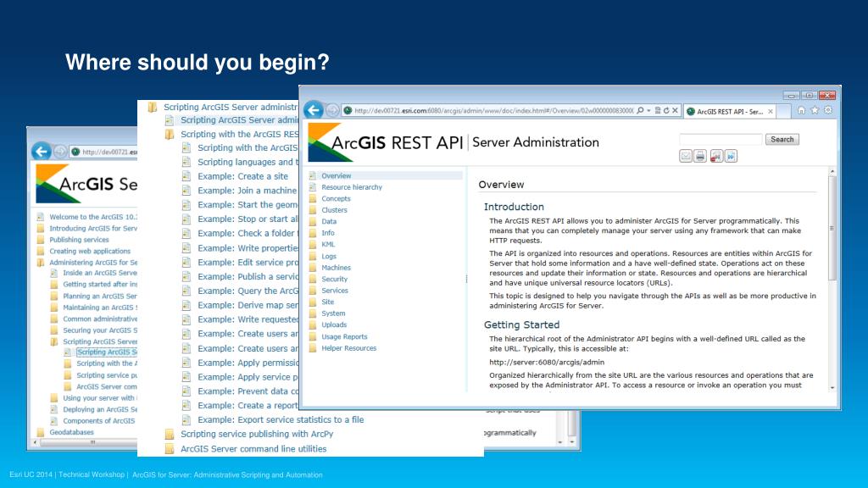
Task: Click the Search button
Action: tap(782, 140)
